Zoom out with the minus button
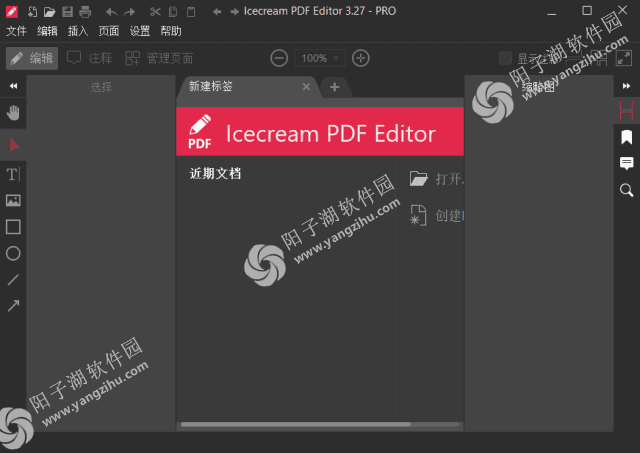640x453 pixels. 279,58
